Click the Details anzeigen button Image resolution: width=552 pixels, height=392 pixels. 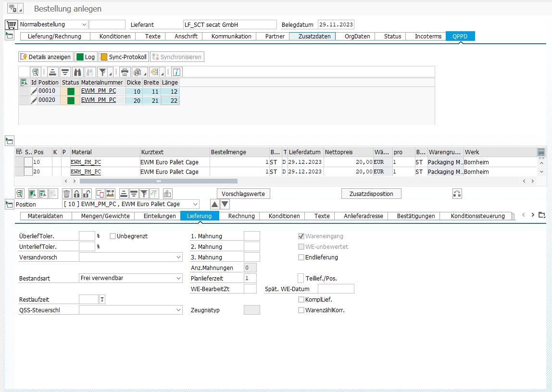pos(46,57)
